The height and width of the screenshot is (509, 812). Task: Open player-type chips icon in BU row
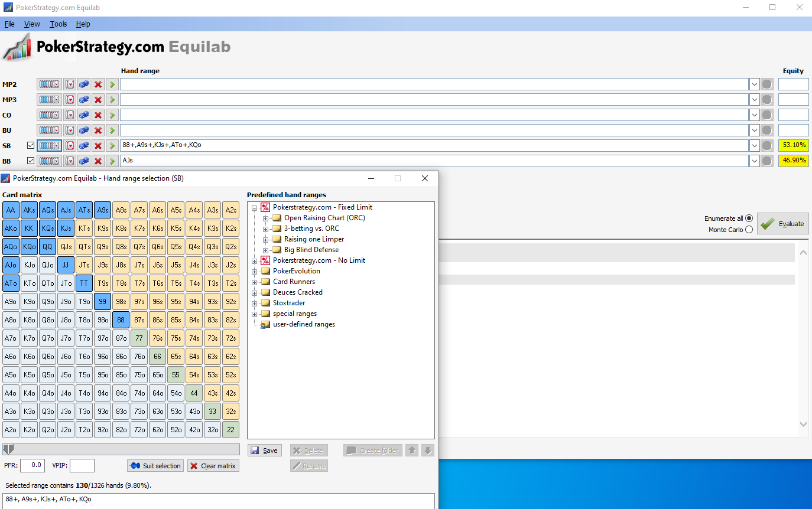[84, 130]
